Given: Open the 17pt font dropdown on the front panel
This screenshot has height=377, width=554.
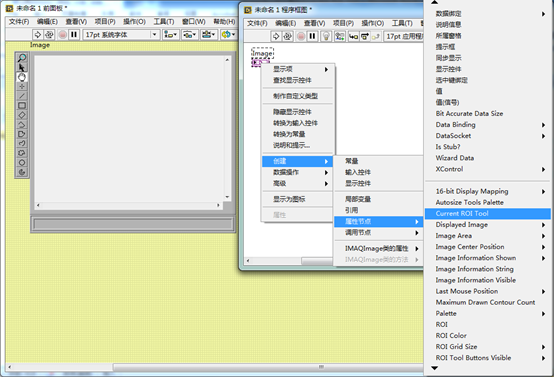Looking at the screenshot, I should 121,34.
